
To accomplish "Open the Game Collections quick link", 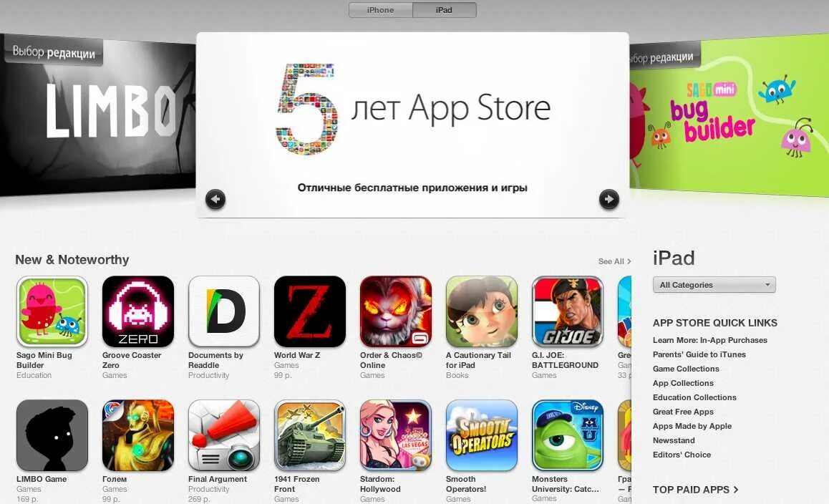I will pos(686,369).
